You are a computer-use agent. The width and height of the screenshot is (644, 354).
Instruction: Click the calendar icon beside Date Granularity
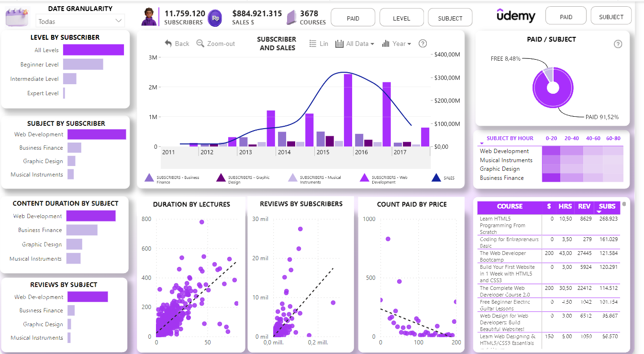point(17,17)
